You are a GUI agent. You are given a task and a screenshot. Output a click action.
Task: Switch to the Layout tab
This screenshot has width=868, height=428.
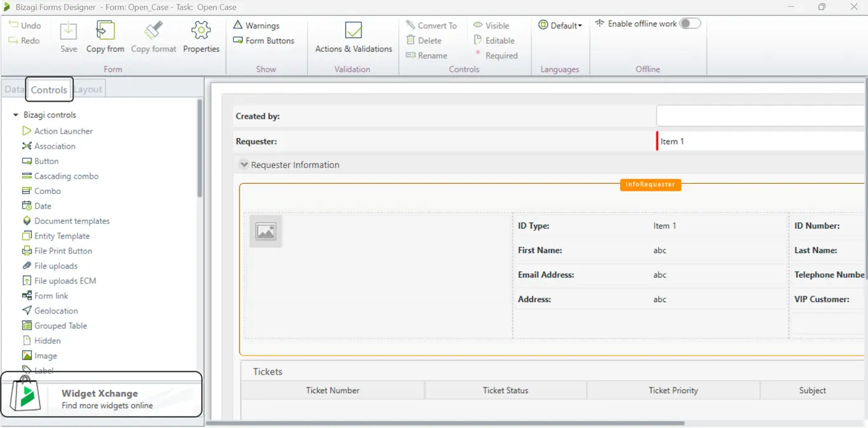[88, 90]
